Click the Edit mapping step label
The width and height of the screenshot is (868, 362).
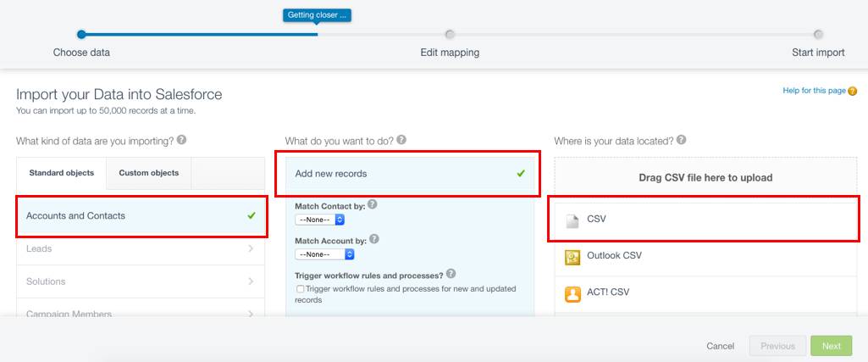click(x=450, y=53)
